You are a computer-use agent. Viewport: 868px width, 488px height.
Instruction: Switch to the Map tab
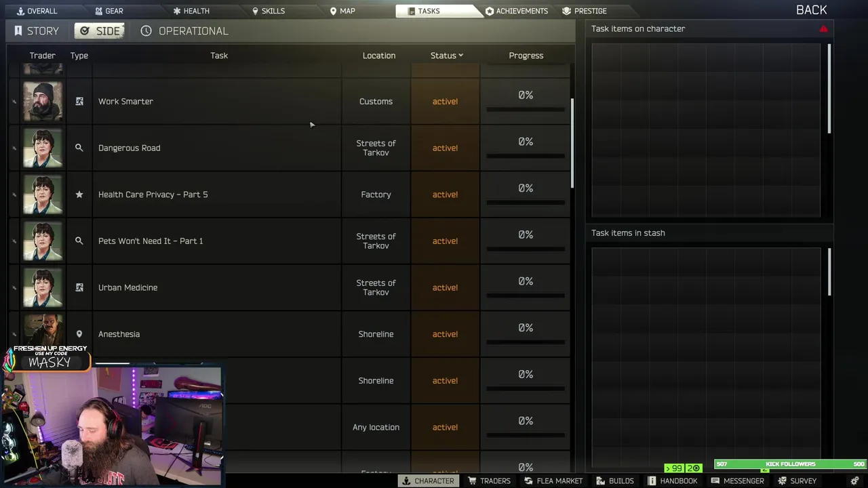point(342,11)
